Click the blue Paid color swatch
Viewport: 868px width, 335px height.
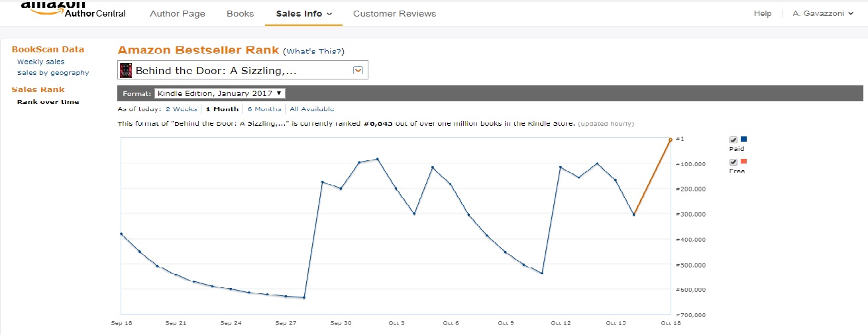[x=743, y=139]
